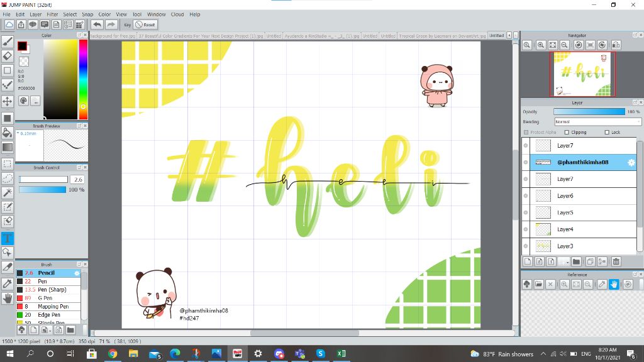The image size is (644, 362).
Task: Click the Undo arrow in top toolbar
Action: click(97, 25)
